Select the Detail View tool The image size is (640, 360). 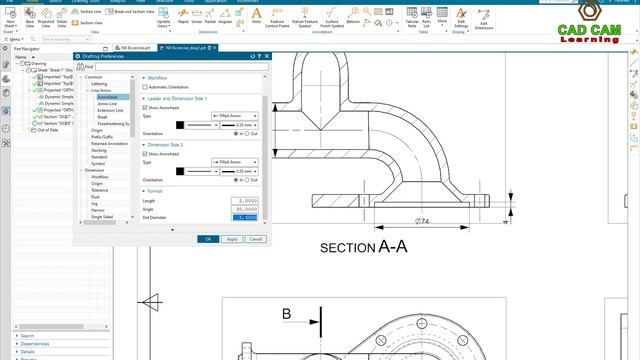coord(62,17)
